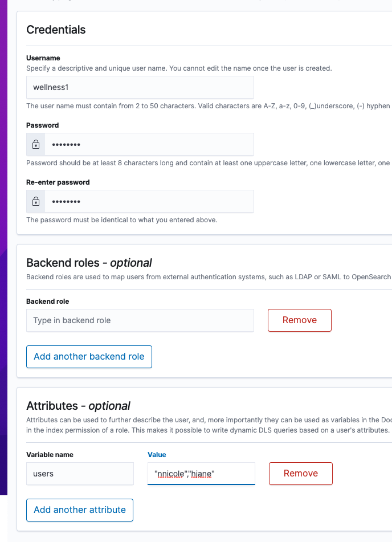Image resolution: width=392 pixels, height=542 pixels.
Task: Focus the attribute Value field
Action: pyautogui.click(x=201, y=474)
